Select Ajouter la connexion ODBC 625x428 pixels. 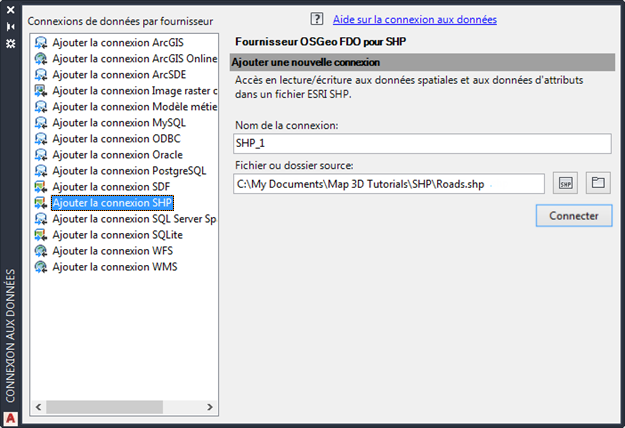click(116, 139)
